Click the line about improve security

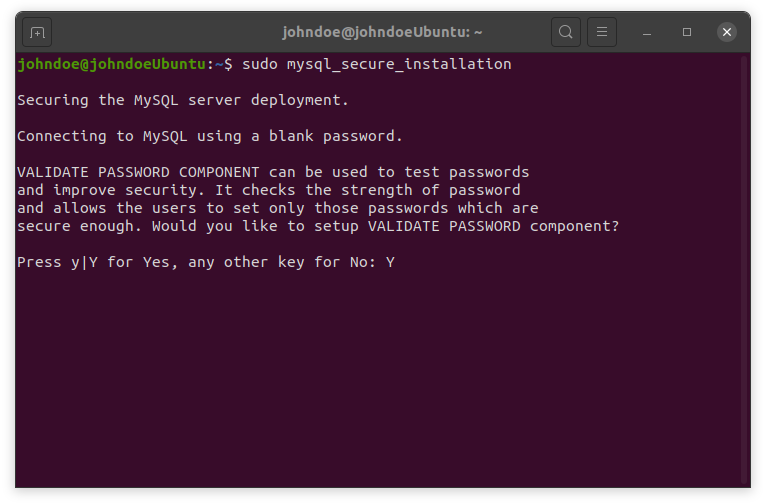pos(269,190)
